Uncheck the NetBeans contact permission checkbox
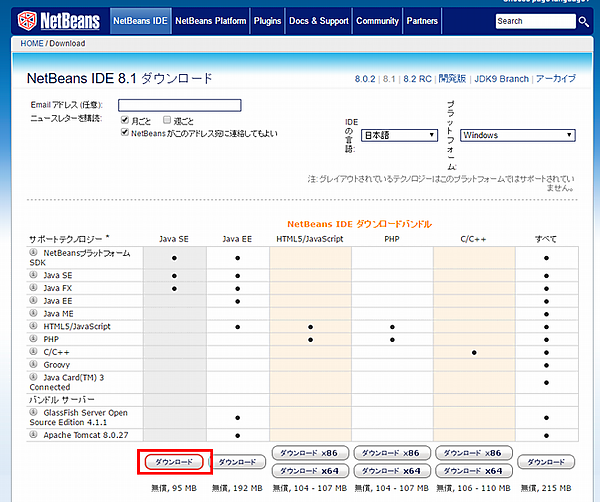The image size is (600, 502). (x=124, y=133)
